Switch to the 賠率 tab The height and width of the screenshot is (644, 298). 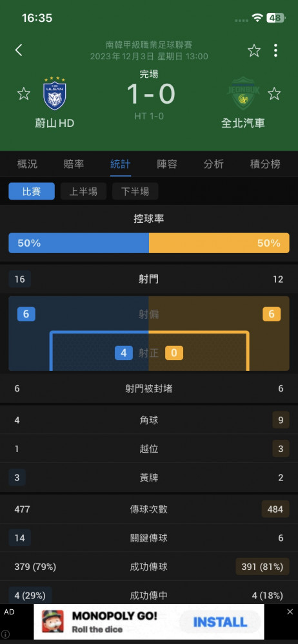pos(74,164)
